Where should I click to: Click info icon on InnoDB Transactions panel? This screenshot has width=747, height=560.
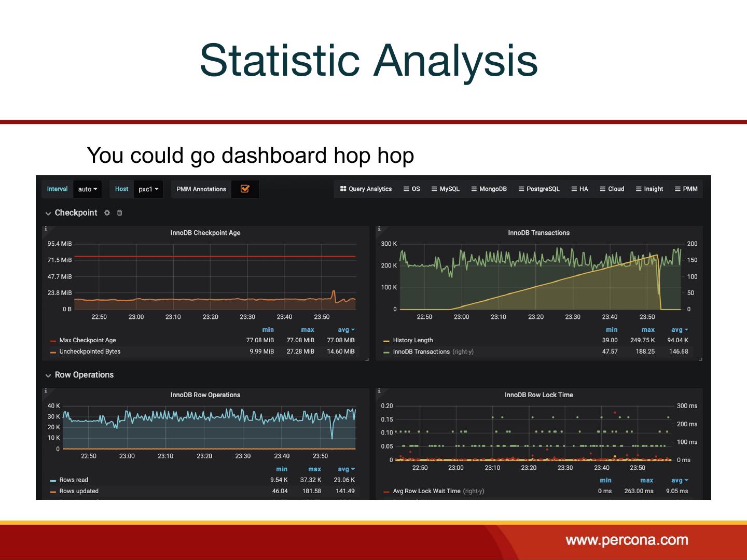point(379,229)
